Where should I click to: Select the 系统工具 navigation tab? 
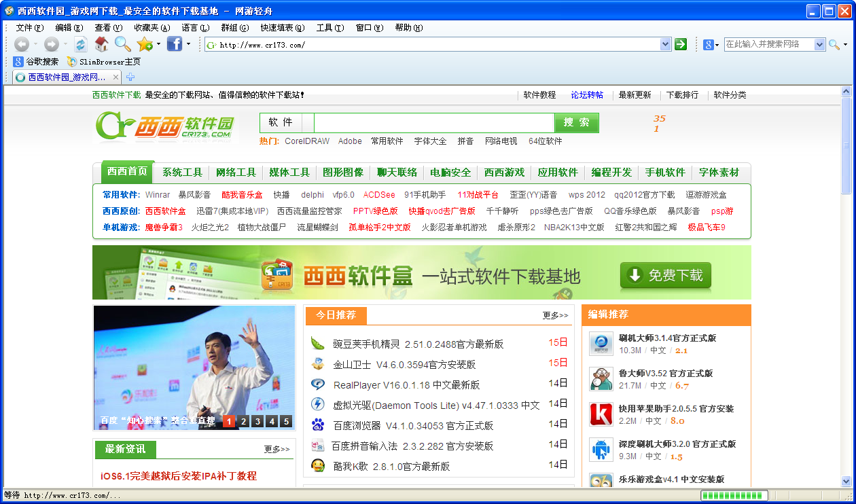click(x=182, y=172)
